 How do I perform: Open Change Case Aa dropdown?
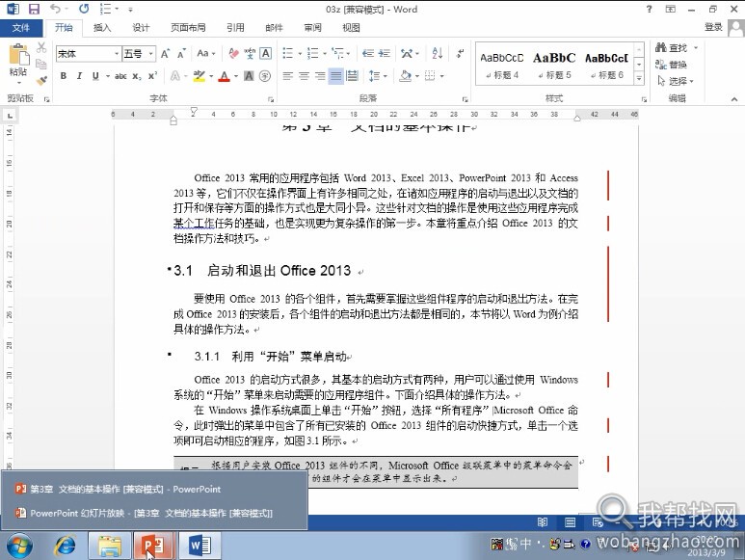(x=206, y=54)
